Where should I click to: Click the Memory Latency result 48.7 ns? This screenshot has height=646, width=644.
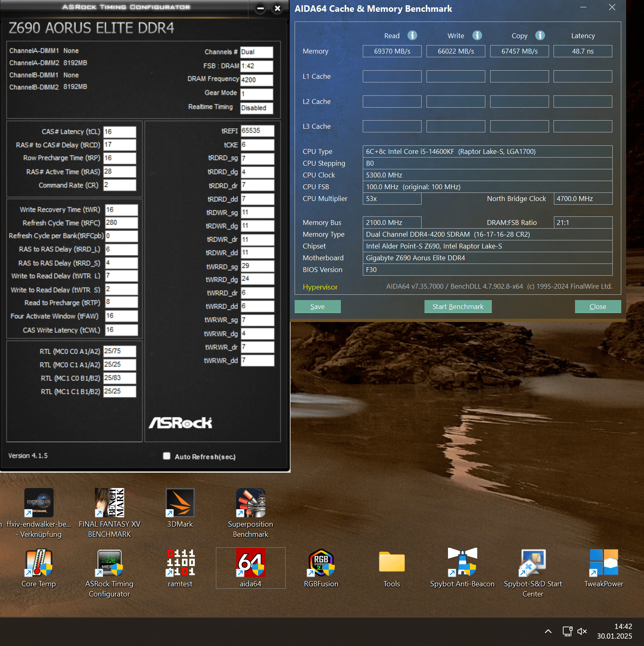coord(583,51)
